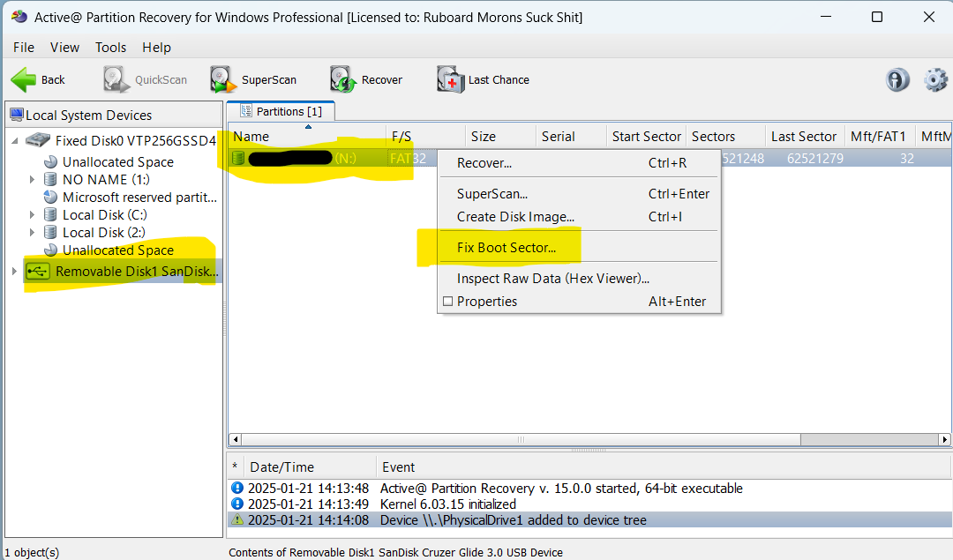Collapse the Fixed Disk0 tree node
The height and width of the screenshot is (560, 953).
(15, 141)
